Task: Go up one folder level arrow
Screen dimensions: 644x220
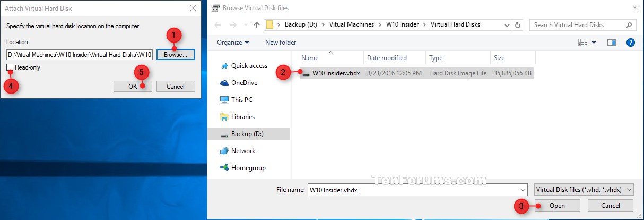Action: tap(257, 25)
